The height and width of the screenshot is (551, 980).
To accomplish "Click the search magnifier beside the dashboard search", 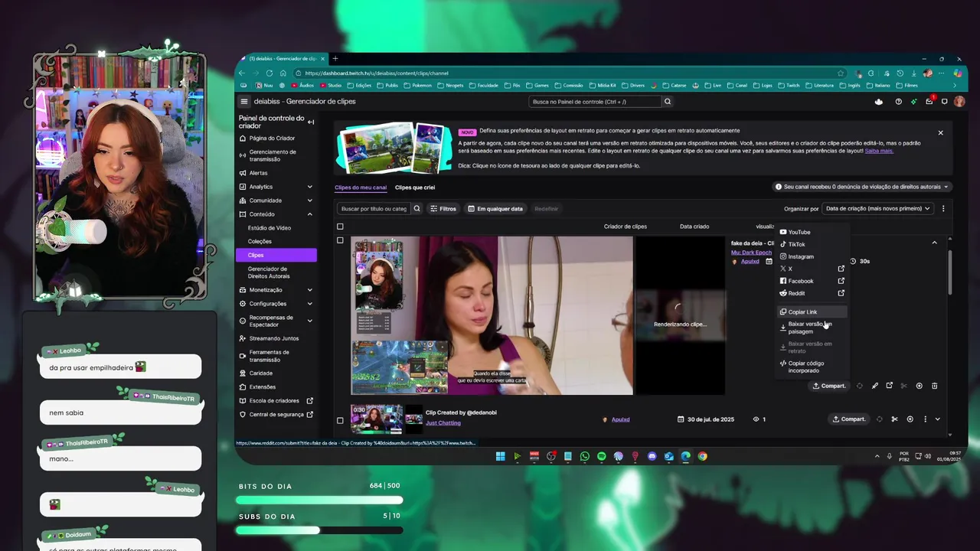I will pyautogui.click(x=668, y=102).
